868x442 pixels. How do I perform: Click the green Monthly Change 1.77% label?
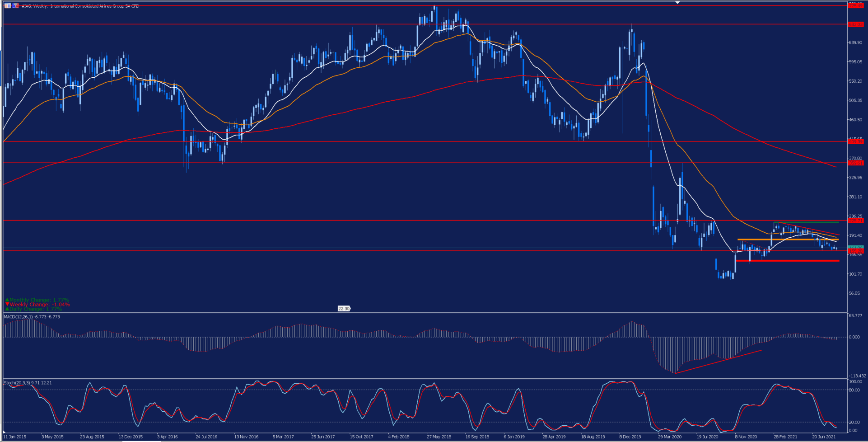coord(37,300)
